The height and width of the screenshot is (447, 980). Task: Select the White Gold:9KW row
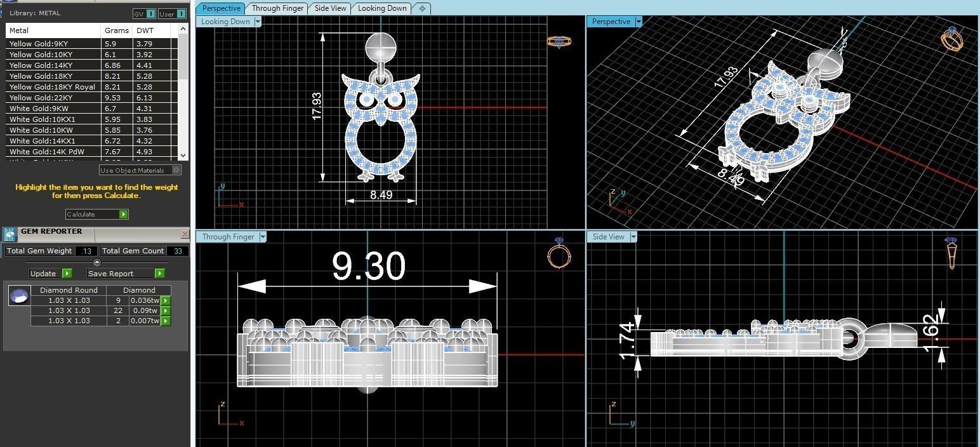point(92,109)
